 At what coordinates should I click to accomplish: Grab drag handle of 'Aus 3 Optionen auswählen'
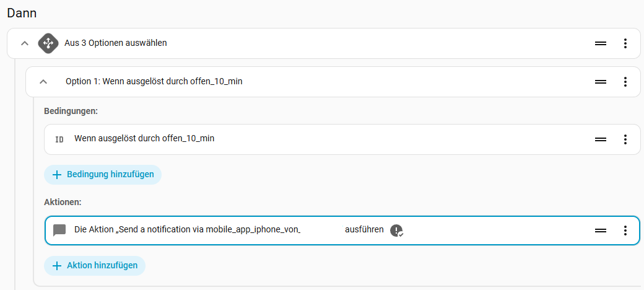601,43
